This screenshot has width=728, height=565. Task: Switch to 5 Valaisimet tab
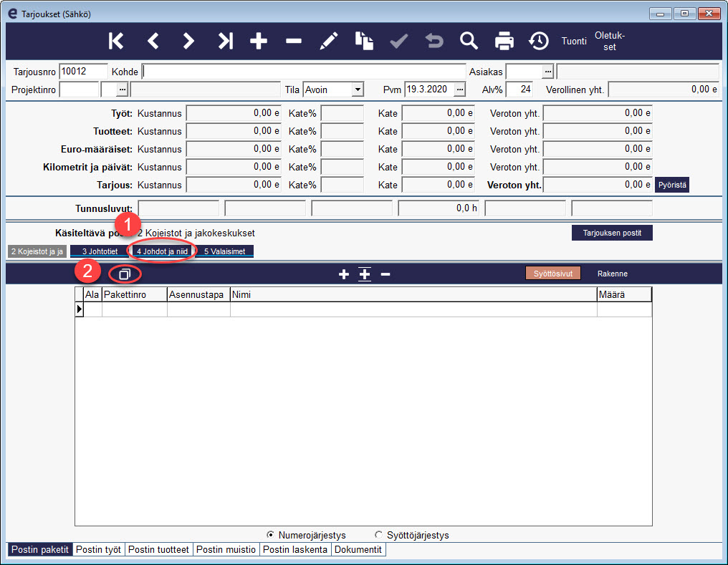[x=225, y=251]
